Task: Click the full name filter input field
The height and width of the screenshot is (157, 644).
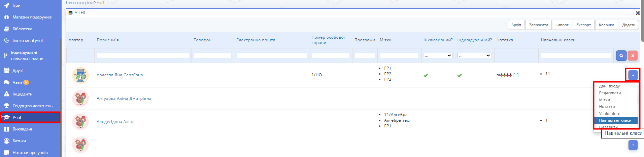Action: pos(143,55)
